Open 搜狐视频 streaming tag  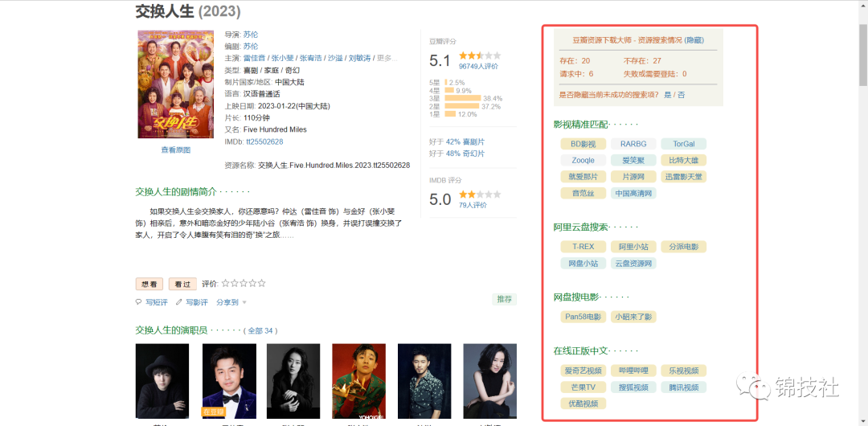633,387
